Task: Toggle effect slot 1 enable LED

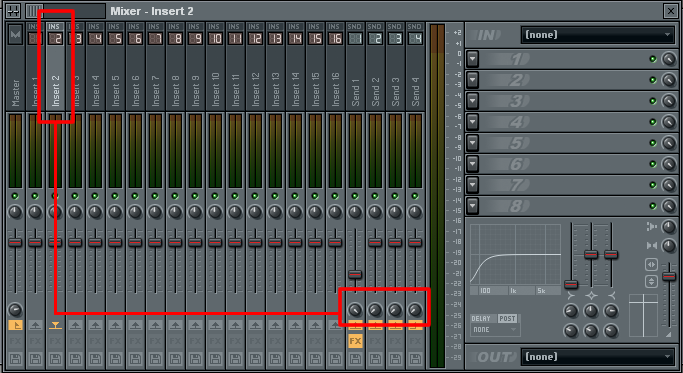Action: [x=653, y=59]
